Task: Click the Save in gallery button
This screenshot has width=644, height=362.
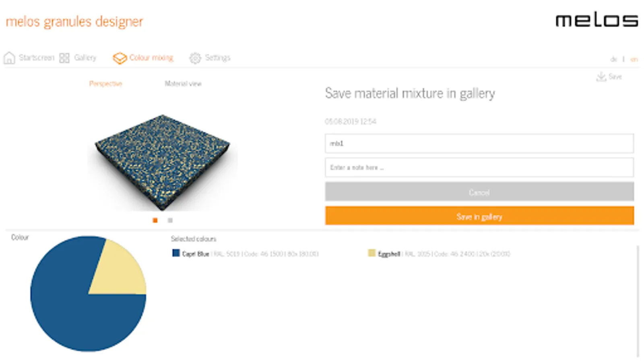Action: (x=479, y=216)
